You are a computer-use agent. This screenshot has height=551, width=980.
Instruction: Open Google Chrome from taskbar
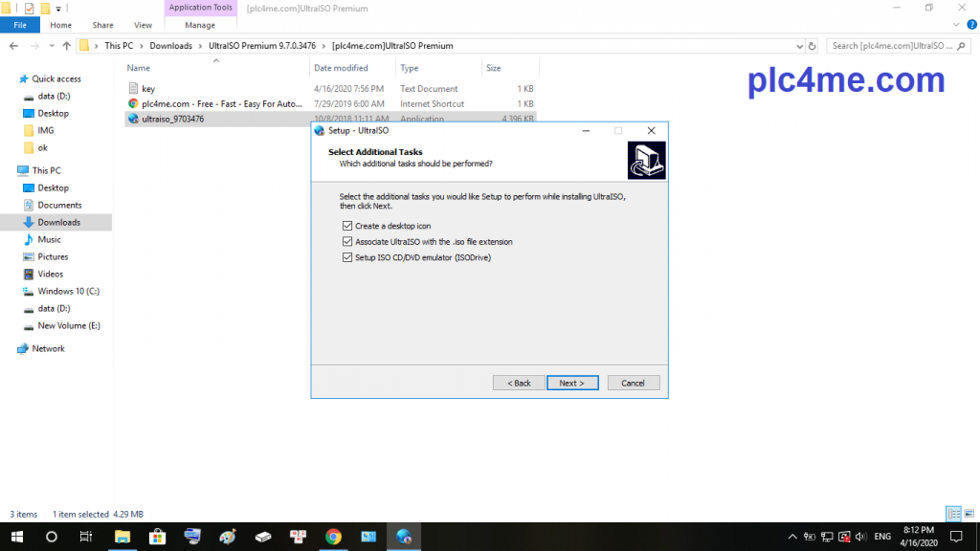334,537
